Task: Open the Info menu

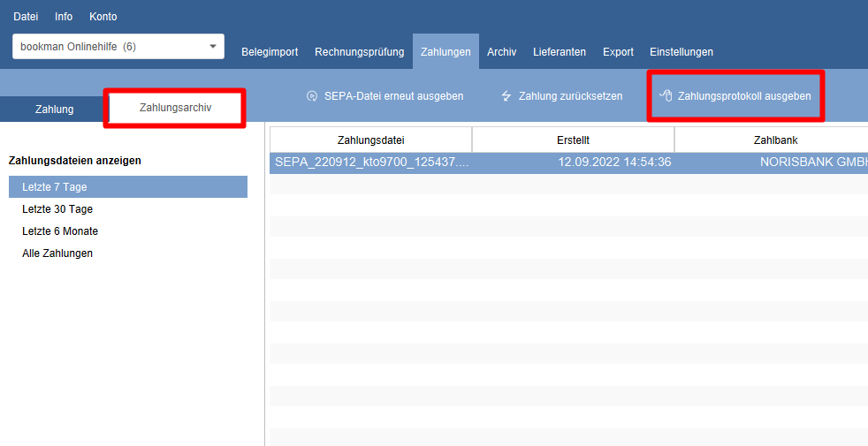Action: pos(64,17)
